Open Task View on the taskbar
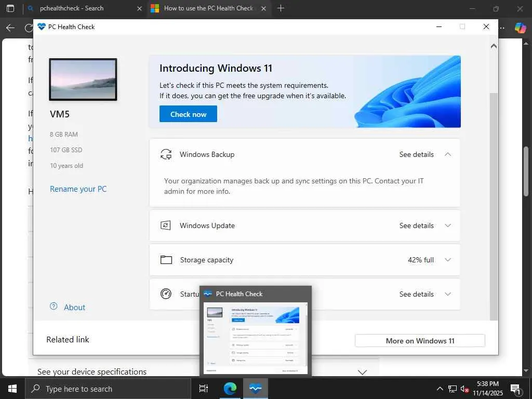532x399 pixels. pos(204,389)
